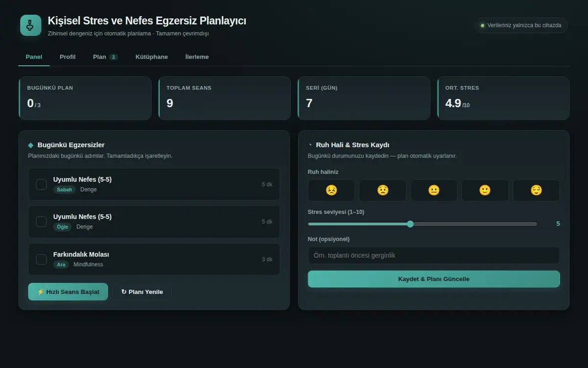This screenshot has width=588, height=368.
Task: Choose the neutral face mood emoji
Action: pos(434,190)
